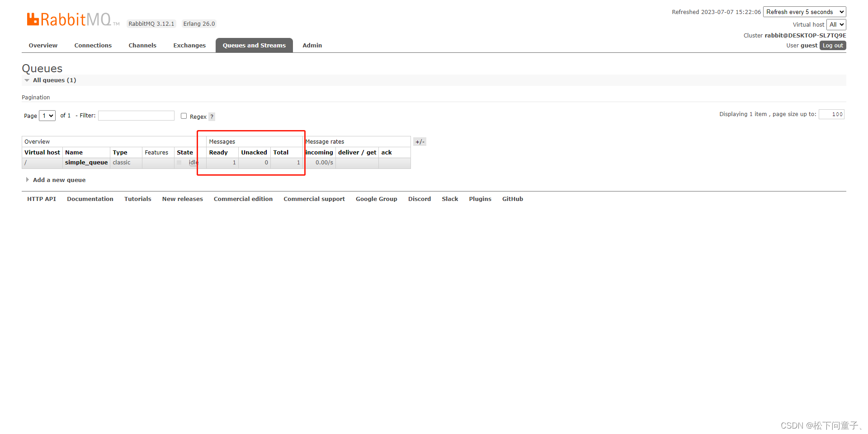The height and width of the screenshot is (434, 868).
Task: Switch to the Connections tab
Action: (x=93, y=46)
